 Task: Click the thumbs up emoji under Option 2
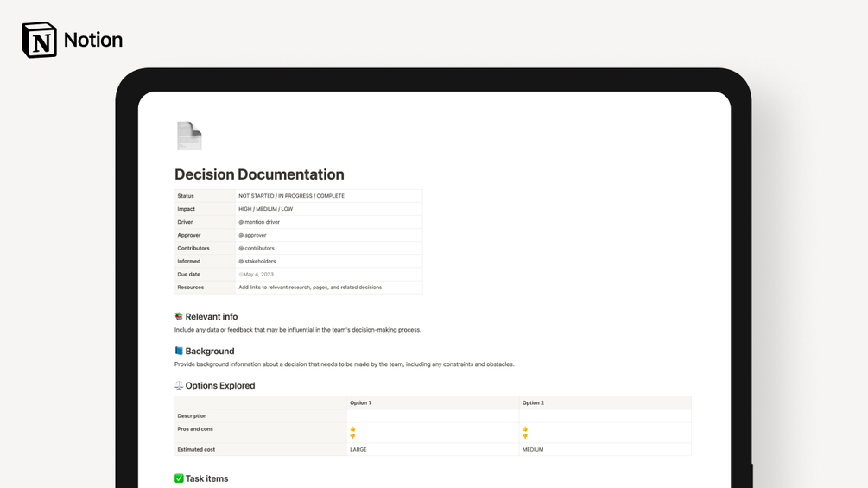tap(525, 429)
